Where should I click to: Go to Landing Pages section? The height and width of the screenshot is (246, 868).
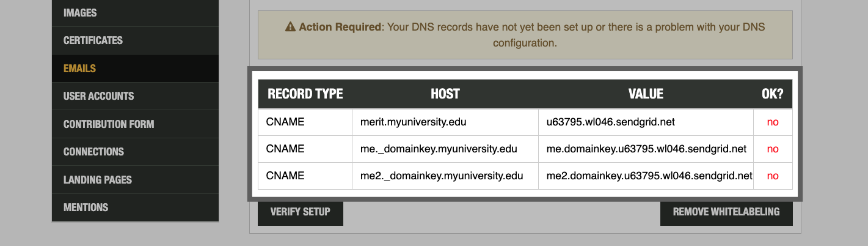coord(98,180)
